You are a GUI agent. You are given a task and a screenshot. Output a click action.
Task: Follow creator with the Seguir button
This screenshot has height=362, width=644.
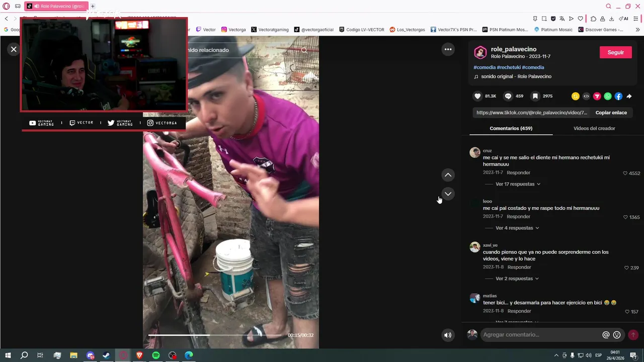pyautogui.click(x=616, y=52)
